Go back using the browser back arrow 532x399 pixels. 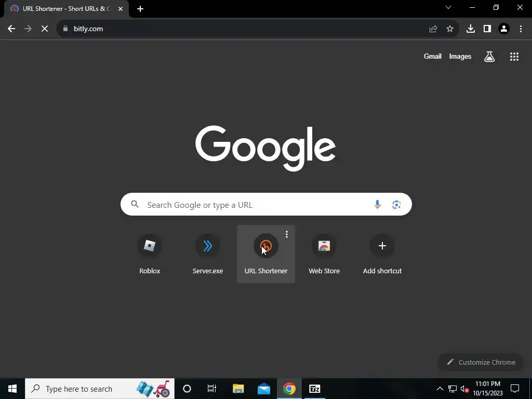point(11,29)
